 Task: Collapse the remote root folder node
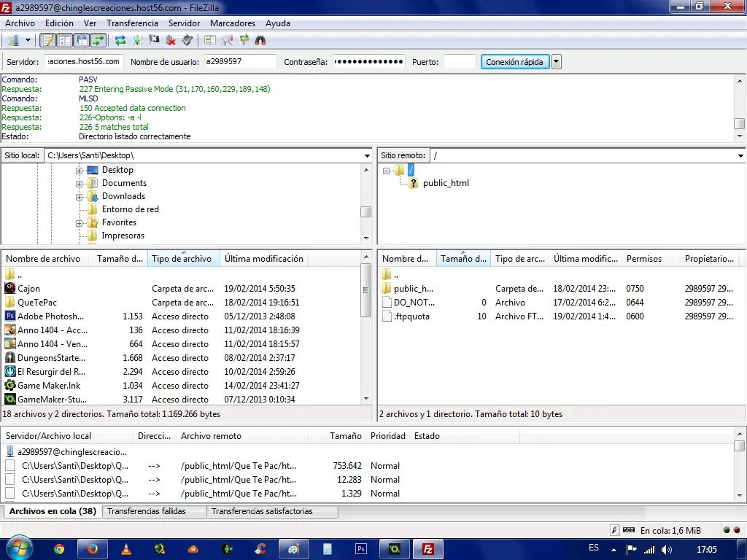pyautogui.click(x=387, y=171)
